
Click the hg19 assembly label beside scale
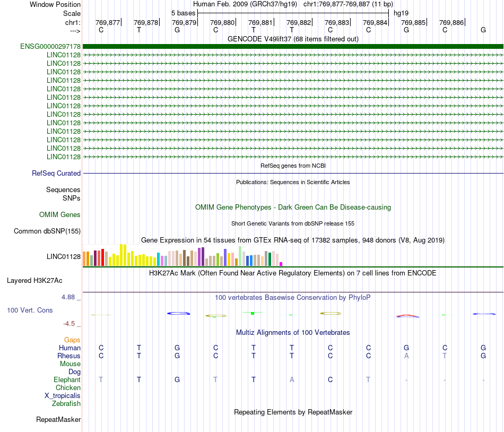coord(401,13)
